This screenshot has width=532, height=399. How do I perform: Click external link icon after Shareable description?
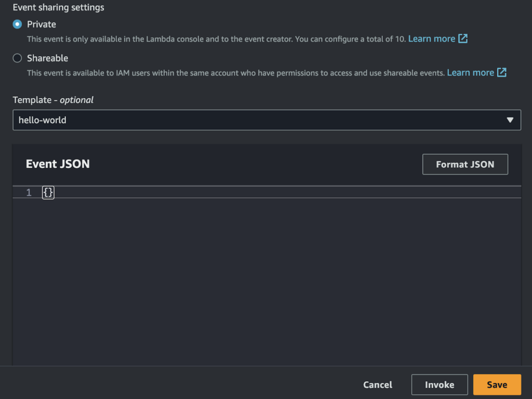click(x=502, y=73)
